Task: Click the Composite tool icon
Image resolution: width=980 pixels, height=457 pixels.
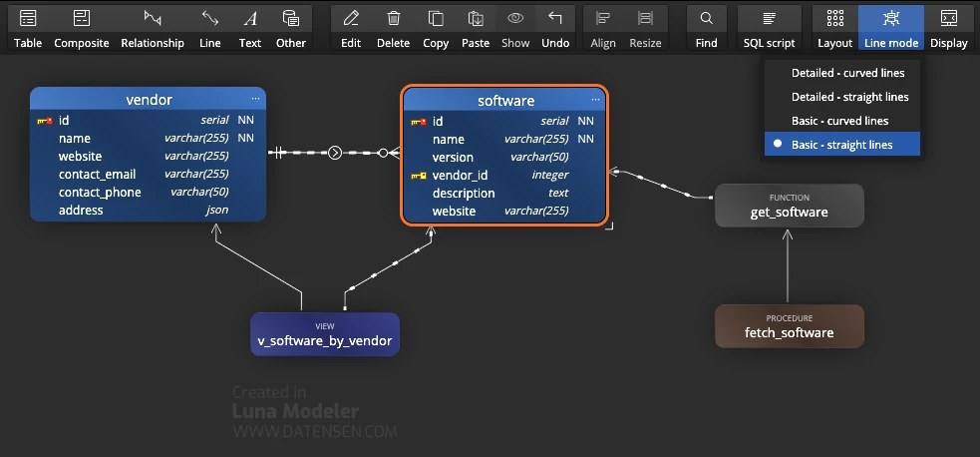Action: (81, 28)
